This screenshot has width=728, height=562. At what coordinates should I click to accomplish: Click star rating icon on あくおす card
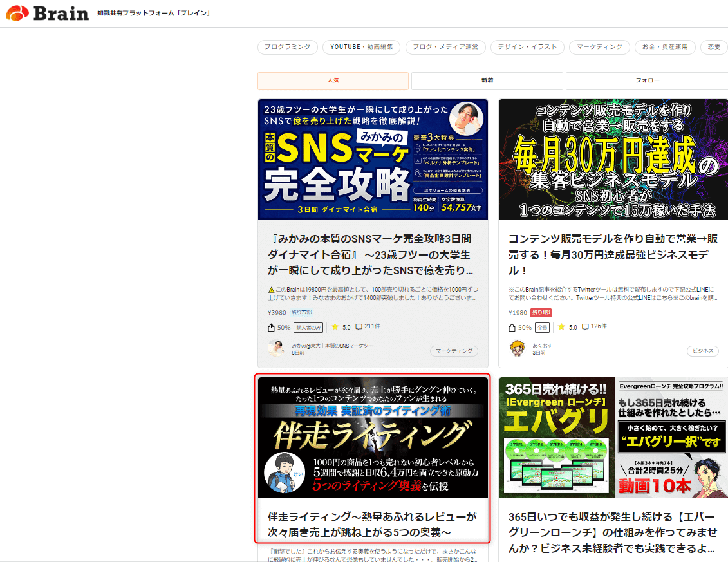[561, 327]
